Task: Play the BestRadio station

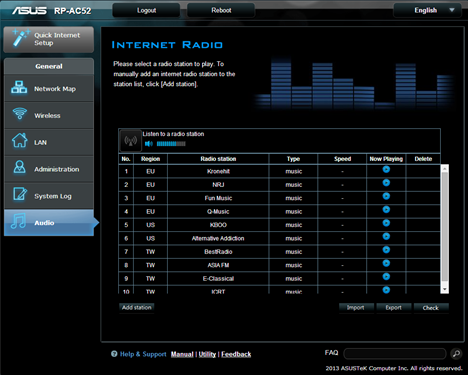Action: tap(386, 250)
